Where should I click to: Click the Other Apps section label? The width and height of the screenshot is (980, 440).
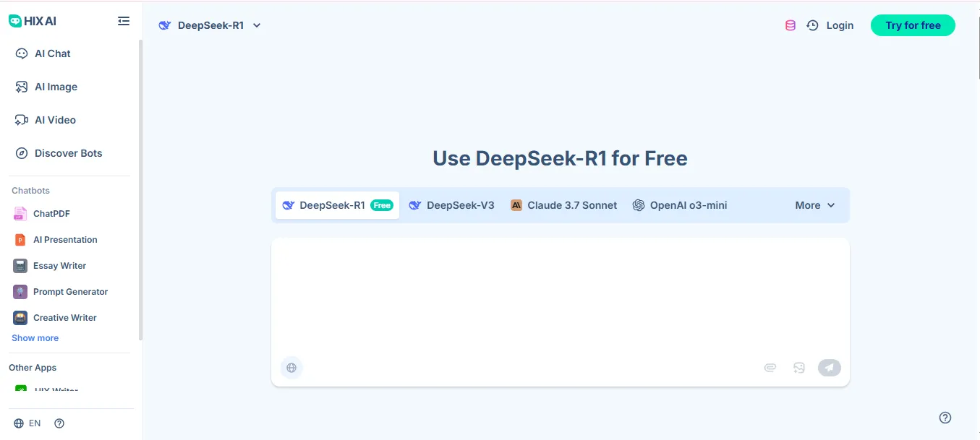click(x=33, y=368)
